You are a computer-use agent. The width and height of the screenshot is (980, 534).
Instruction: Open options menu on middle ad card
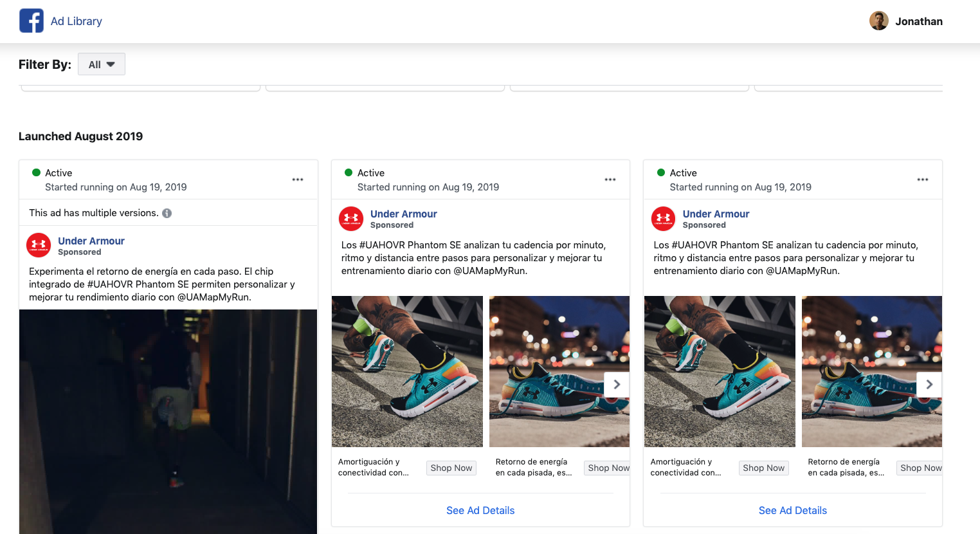click(x=610, y=180)
